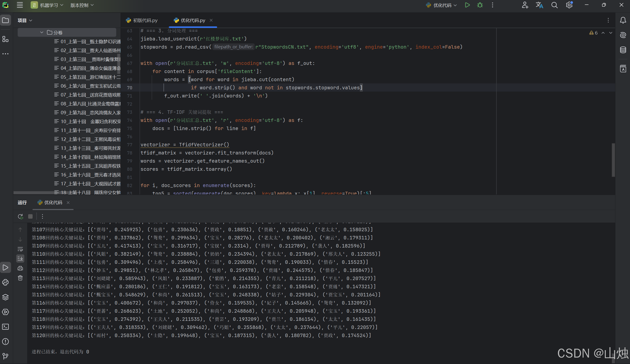Expand the 机器学习 project dropdown
This screenshot has width=630, height=364.
click(x=47, y=5)
